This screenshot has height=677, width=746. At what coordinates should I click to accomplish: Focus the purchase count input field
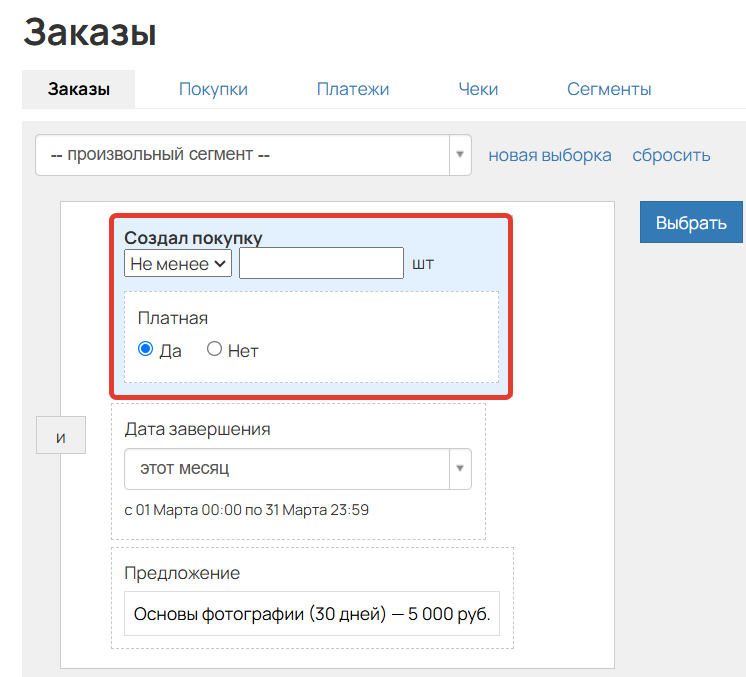click(x=321, y=263)
